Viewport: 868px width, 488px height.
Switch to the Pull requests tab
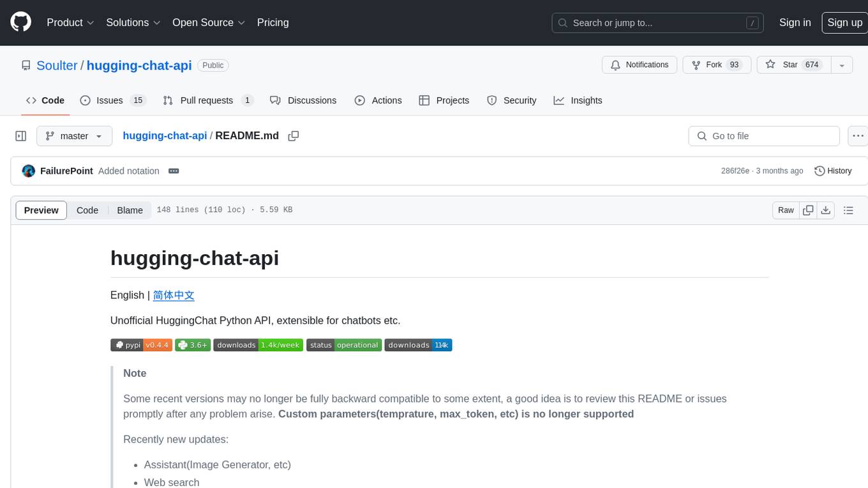(208, 100)
